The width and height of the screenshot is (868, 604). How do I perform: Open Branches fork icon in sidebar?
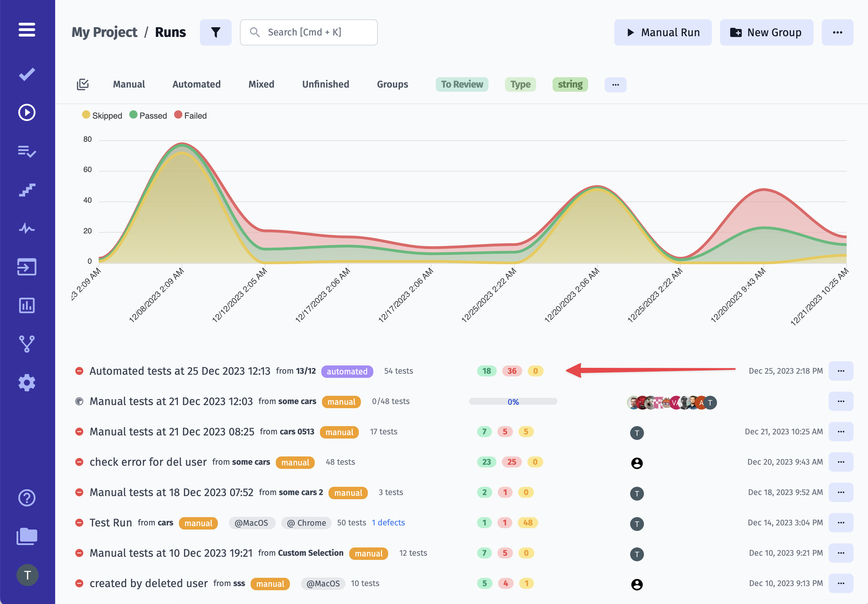point(27,344)
